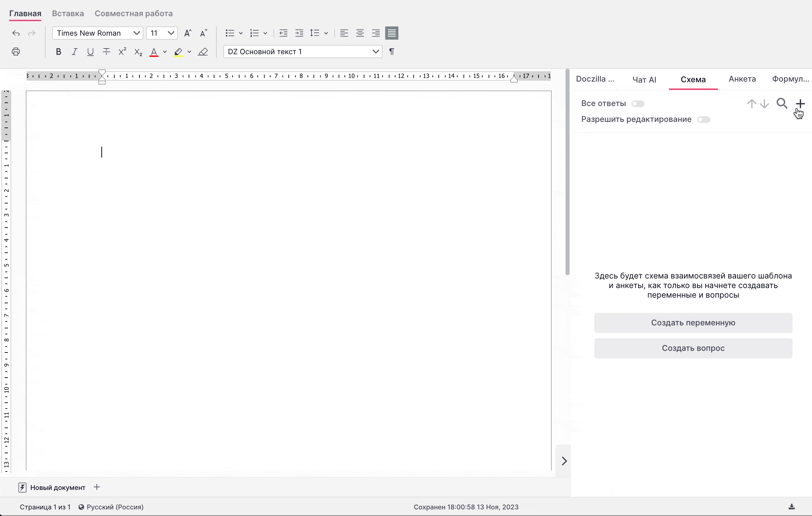Viewport: 812px width, 516px height.
Task: Switch to the Чат AI tab
Action: tap(644, 80)
